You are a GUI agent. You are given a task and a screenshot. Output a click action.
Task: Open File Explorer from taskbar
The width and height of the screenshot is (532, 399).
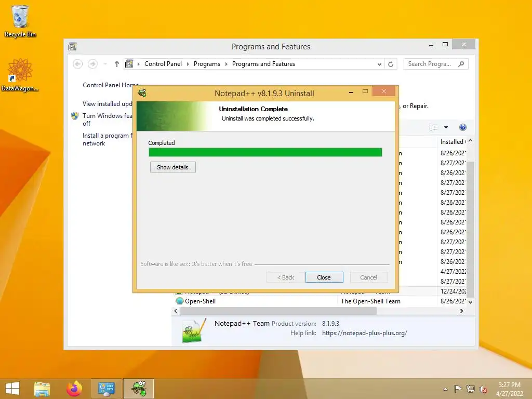tap(42, 389)
